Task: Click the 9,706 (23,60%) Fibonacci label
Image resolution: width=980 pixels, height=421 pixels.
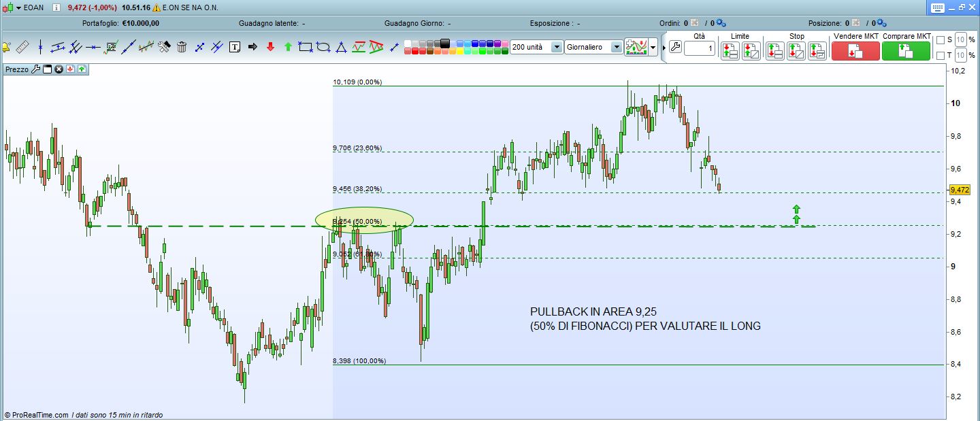Action: [x=357, y=148]
